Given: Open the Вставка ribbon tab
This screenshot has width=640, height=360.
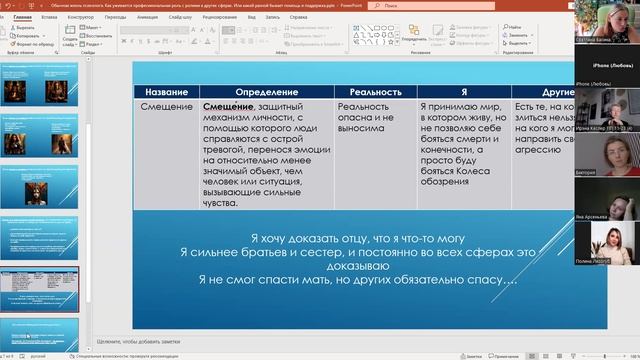Looking at the screenshot, I should pyautogui.click(x=49, y=17).
